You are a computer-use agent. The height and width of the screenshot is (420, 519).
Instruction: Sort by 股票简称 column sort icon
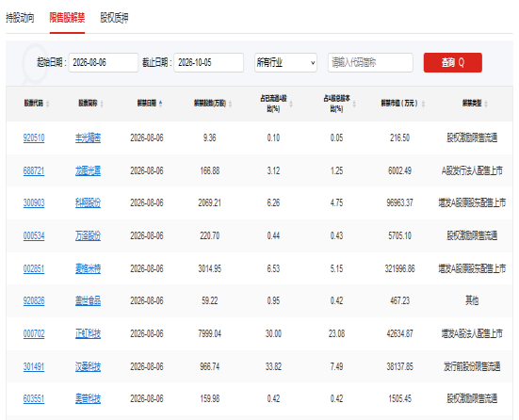[102, 104]
